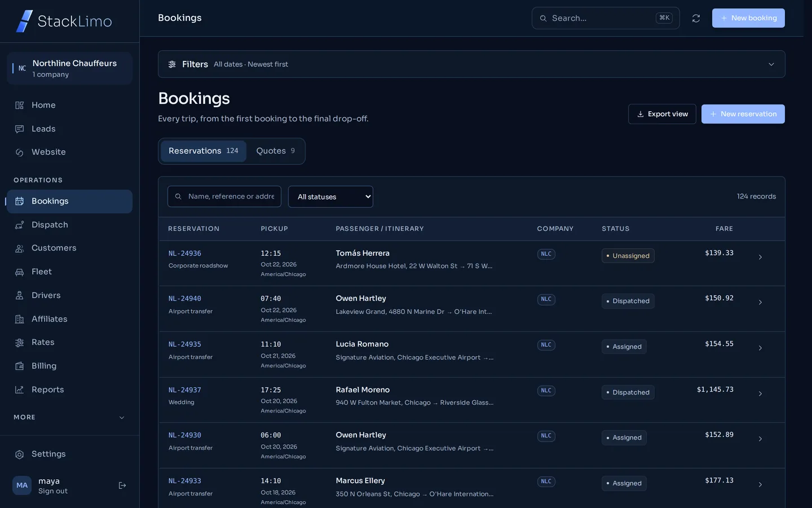This screenshot has height=508, width=812.
Task: Click the Unassigned status badge
Action: click(x=628, y=256)
